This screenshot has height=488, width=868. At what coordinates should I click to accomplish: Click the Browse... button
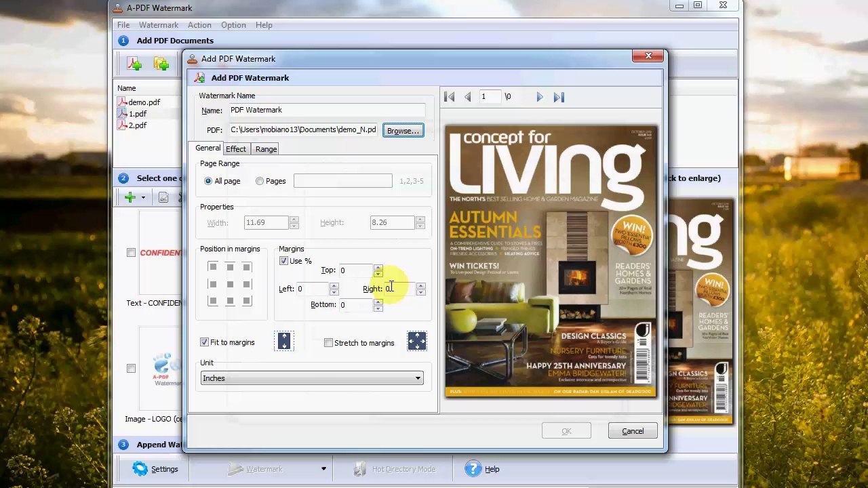pyautogui.click(x=403, y=130)
